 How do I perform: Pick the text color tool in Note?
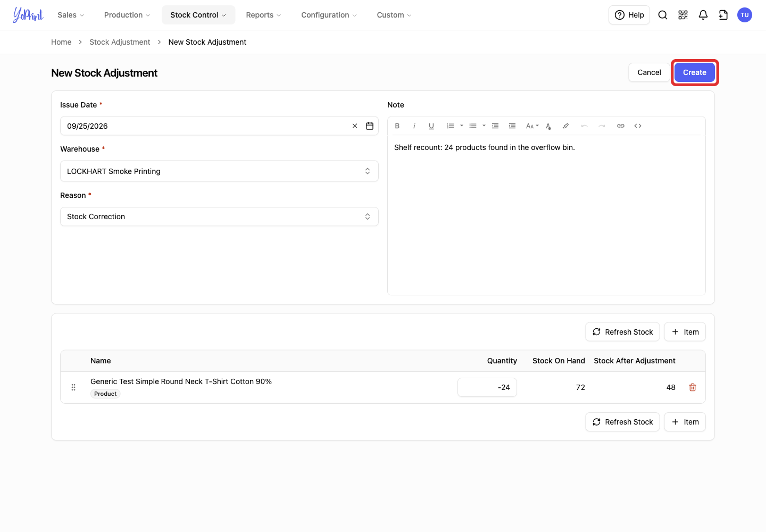(548, 126)
